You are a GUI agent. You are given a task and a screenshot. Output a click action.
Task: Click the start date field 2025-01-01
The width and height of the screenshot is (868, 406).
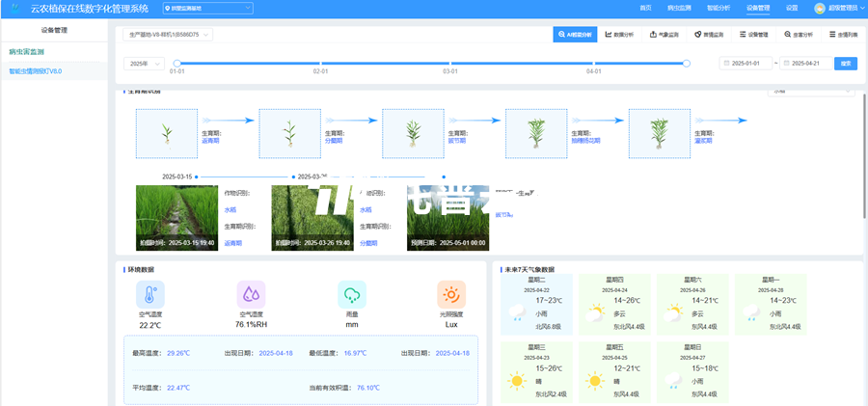pos(746,64)
